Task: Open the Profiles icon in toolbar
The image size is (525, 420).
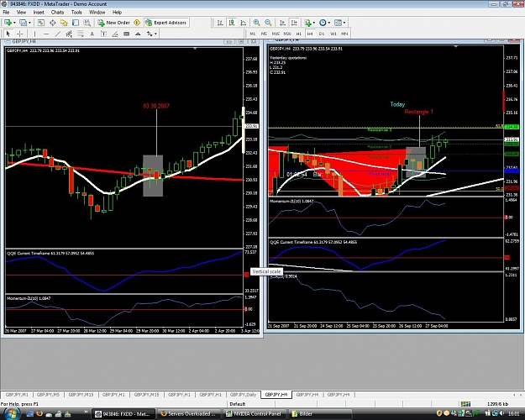Action: coord(24,23)
